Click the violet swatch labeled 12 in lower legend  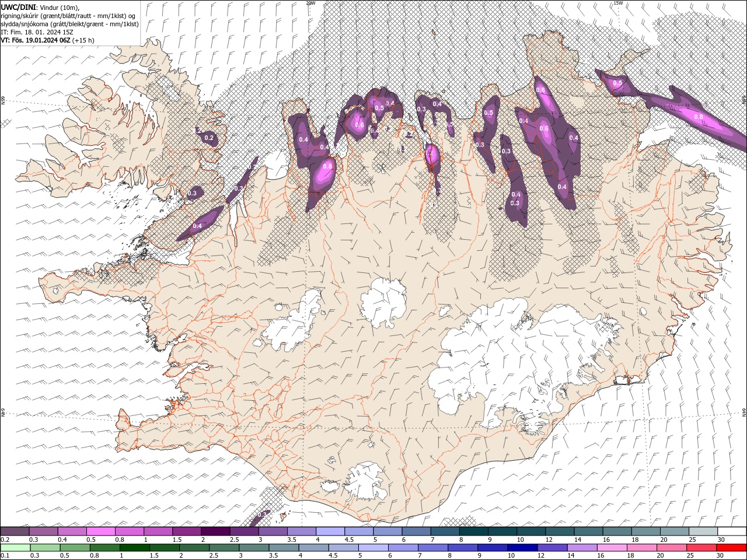tap(553, 548)
